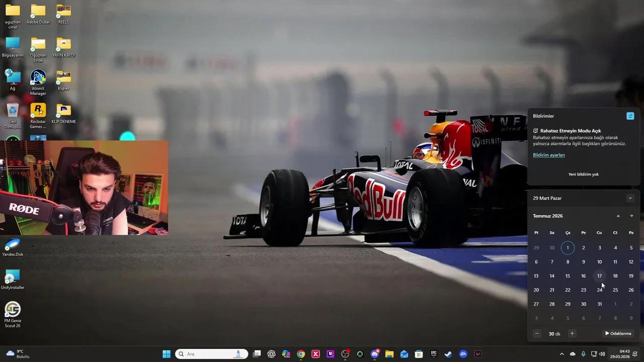Open the Geri Dönüşüm recycle bin

[13, 116]
